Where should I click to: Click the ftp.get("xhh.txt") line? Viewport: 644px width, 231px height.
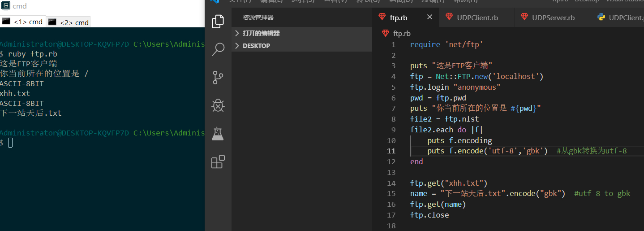[x=448, y=183]
